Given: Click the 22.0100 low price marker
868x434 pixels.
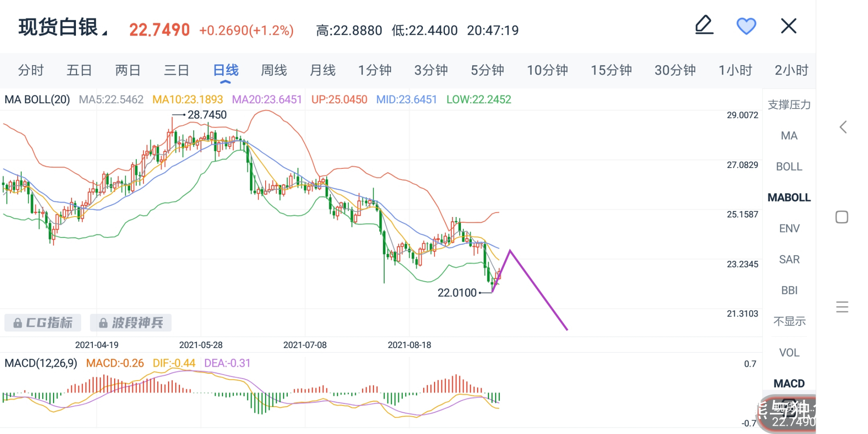Looking at the screenshot, I should pos(457,293).
